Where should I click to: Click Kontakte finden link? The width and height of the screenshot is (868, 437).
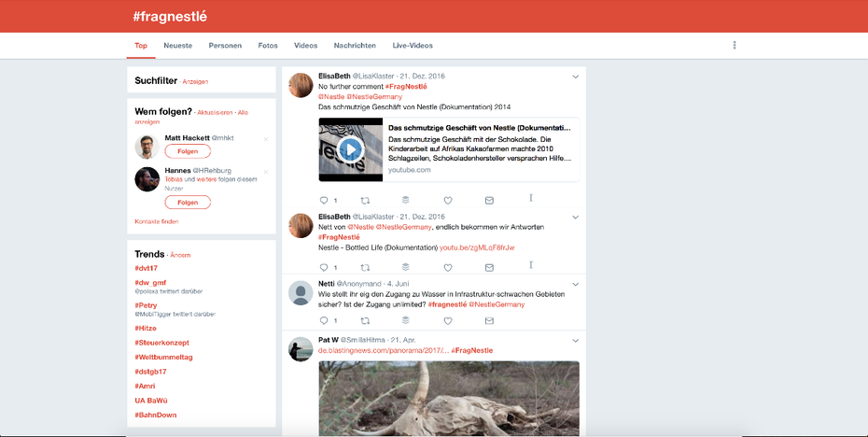(x=157, y=221)
